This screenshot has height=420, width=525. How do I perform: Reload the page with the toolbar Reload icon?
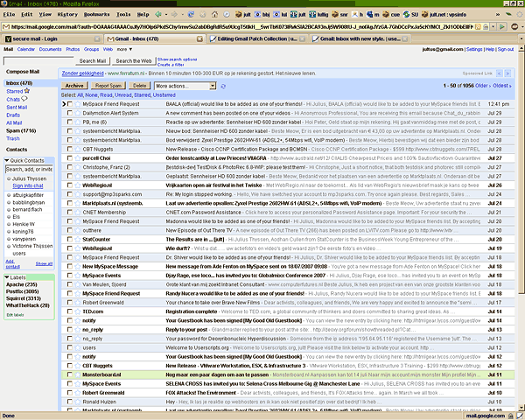pos(191,14)
